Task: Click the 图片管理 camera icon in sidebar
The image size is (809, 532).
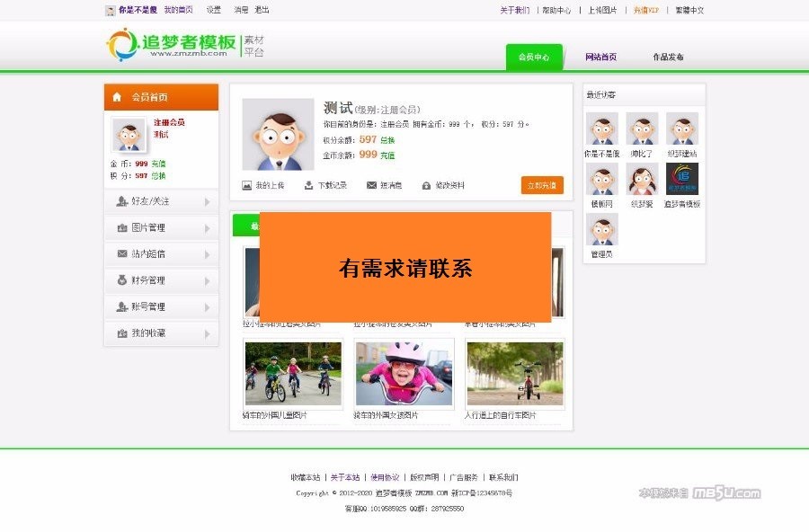Action: 122,227
